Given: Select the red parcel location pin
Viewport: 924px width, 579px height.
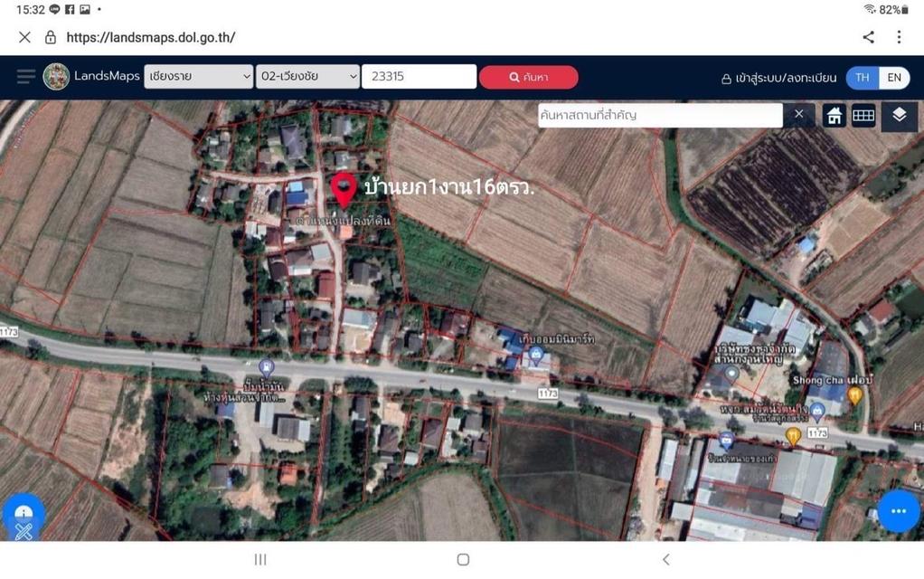Looking at the screenshot, I should pos(344,190).
